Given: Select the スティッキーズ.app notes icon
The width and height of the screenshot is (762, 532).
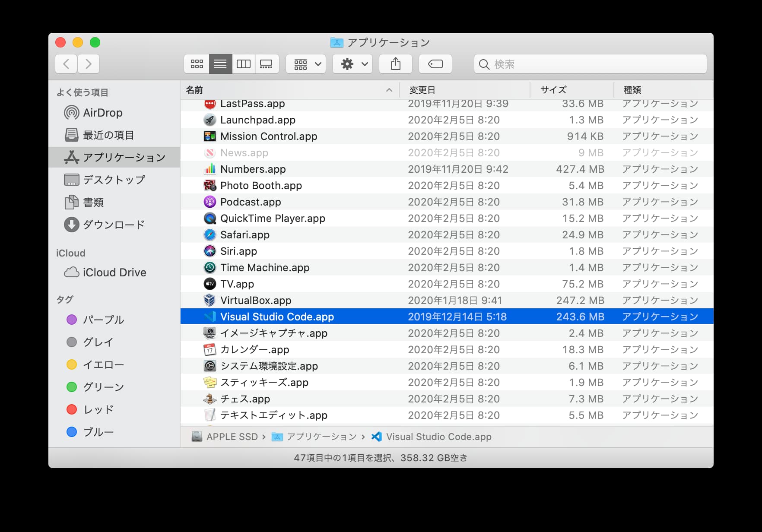Looking at the screenshot, I should point(210,383).
